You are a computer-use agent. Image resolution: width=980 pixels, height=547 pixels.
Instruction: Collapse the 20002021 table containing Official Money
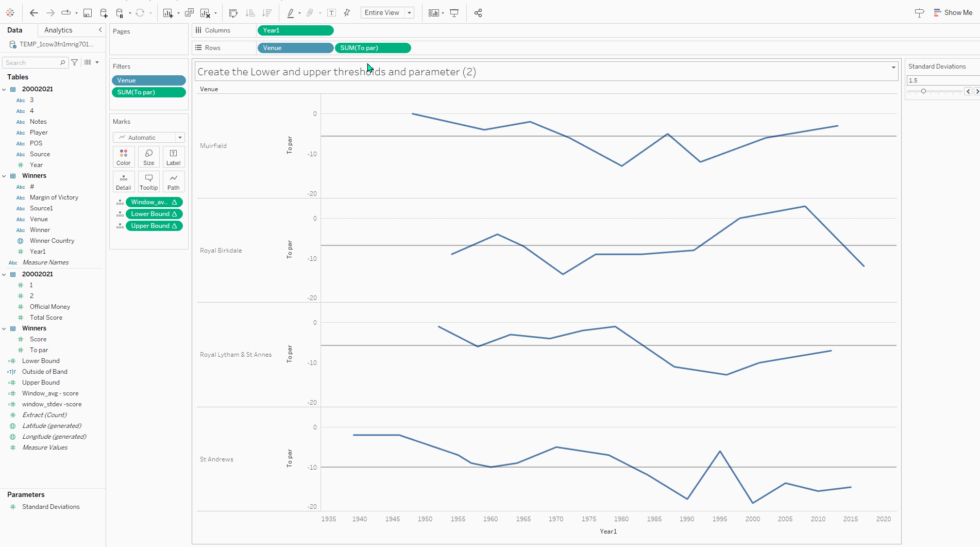[4, 274]
